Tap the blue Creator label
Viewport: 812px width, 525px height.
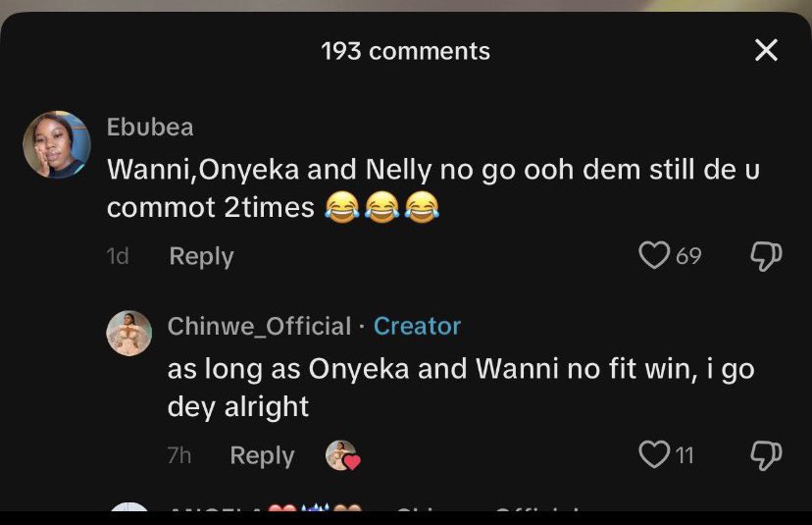(418, 326)
